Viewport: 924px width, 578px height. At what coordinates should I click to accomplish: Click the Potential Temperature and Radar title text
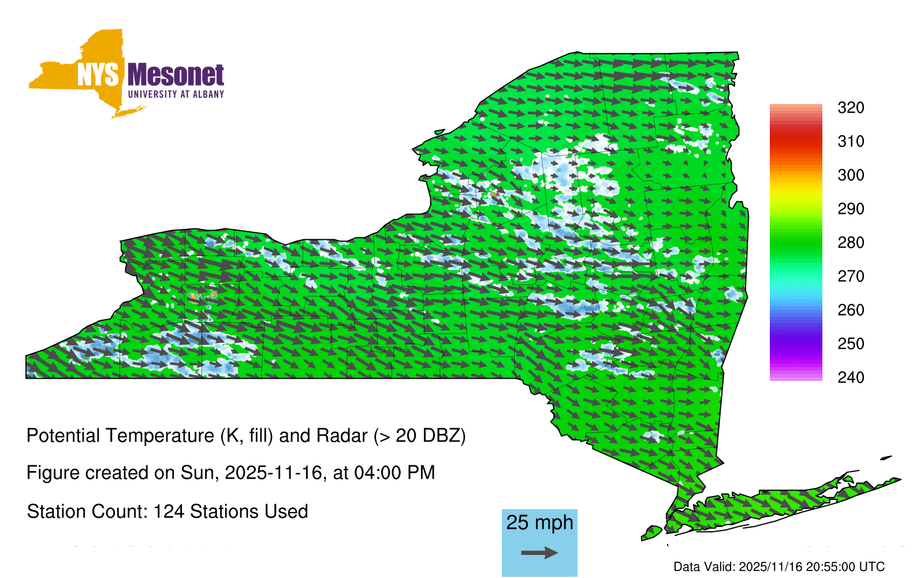click(x=246, y=435)
